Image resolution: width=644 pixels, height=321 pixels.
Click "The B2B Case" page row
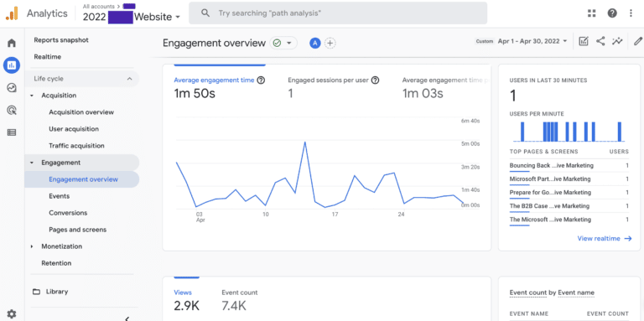[x=569, y=206]
